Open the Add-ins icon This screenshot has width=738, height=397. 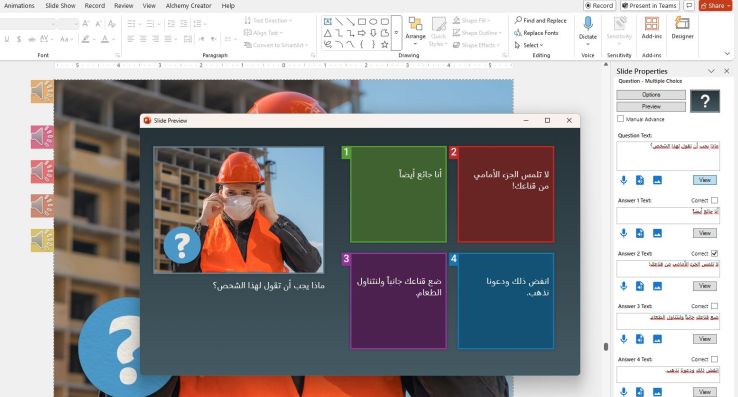pos(651,23)
